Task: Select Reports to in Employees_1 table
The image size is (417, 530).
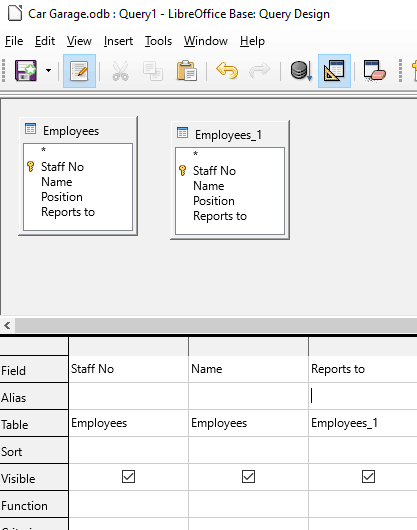Action: [x=220, y=216]
